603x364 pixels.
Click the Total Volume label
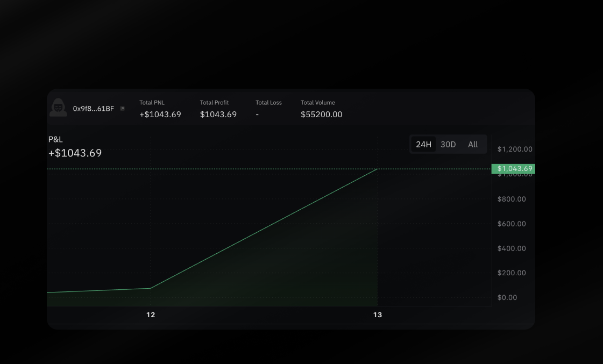point(318,103)
